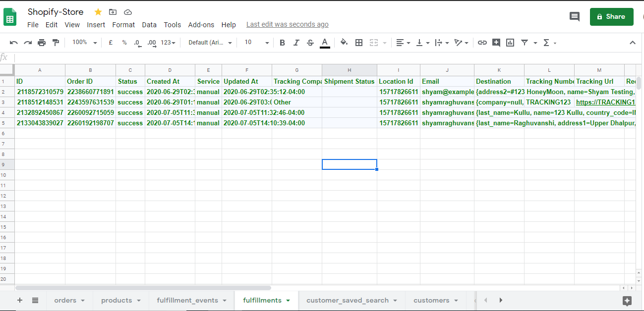Insert comment icon in toolbar
The height and width of the screenshot is (311, 644).
(496, 43)
